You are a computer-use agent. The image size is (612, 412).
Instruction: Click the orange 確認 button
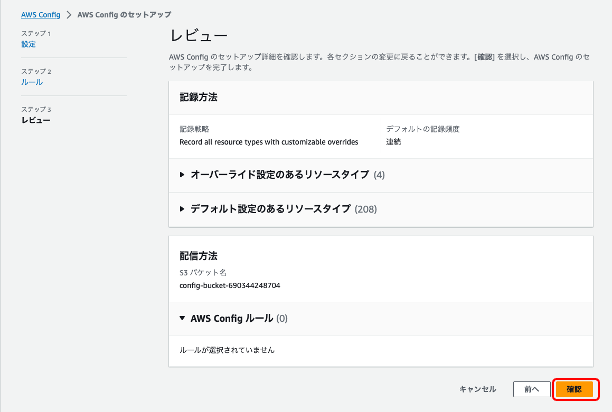574,389
